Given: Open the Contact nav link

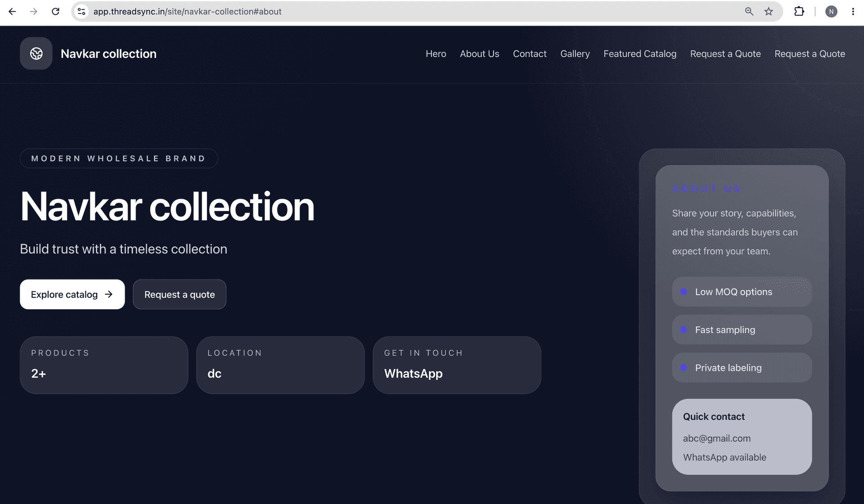Looking at the screenshot, I should point(530,54).
